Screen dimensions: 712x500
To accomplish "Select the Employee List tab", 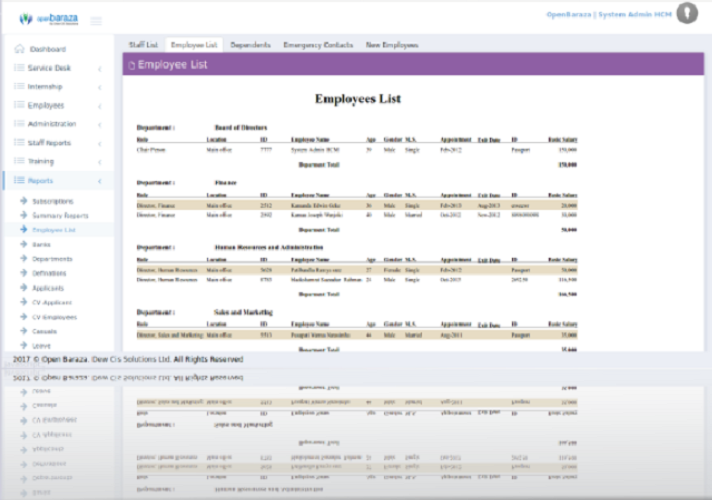I will [x=194, y=45].
